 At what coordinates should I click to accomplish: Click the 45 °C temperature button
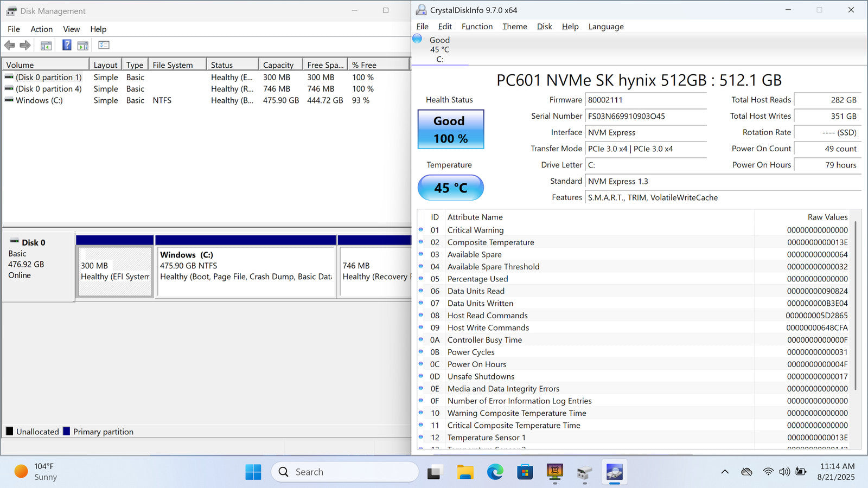point(450,188)
